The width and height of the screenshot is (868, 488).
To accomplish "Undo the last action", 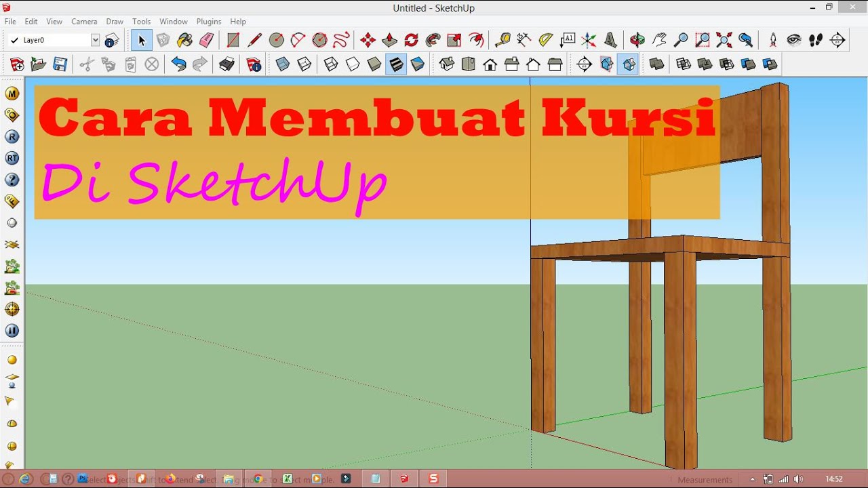I will pyautogui.click(x=178, y=64).
